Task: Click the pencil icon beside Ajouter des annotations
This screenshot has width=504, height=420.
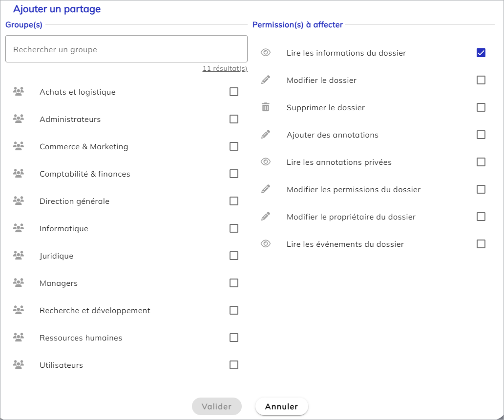Action: point(266,135)
